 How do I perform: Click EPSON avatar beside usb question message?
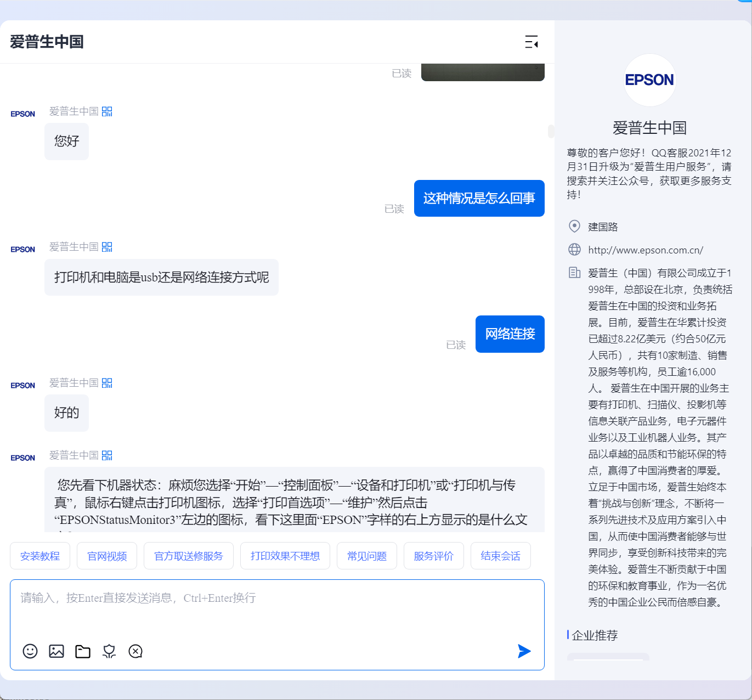22,250
